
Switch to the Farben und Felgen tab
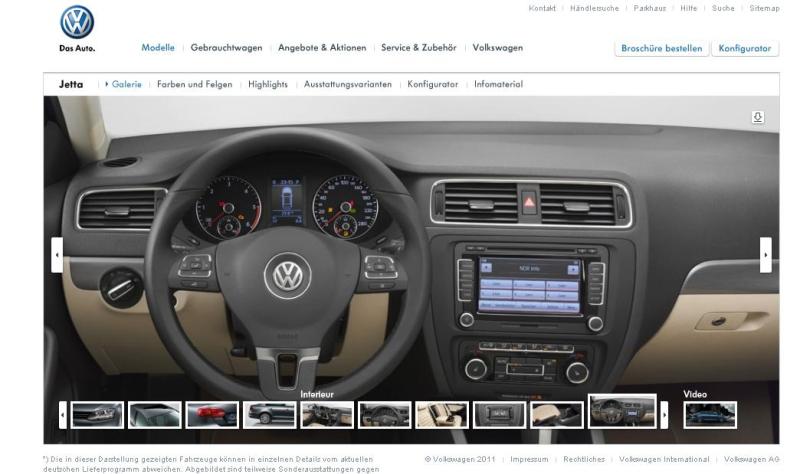[194, 84]
